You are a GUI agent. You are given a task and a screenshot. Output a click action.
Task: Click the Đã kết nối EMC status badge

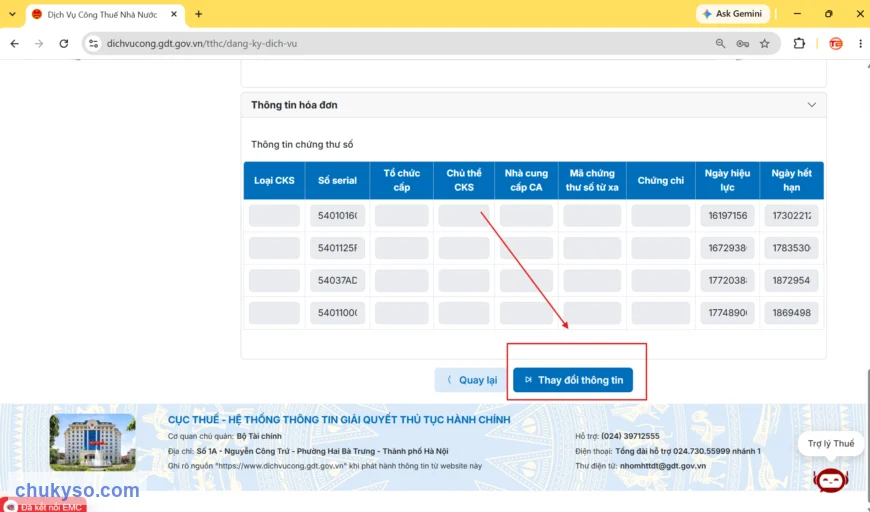44,507
